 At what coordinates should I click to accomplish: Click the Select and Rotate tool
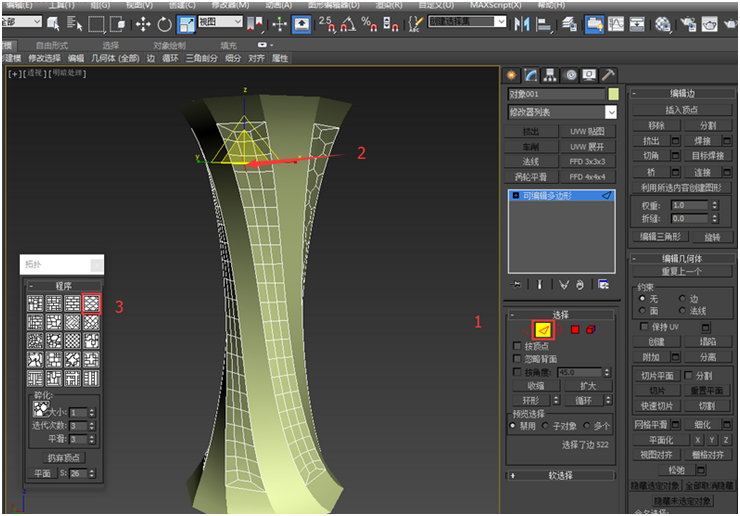click(x=164, y=23)
